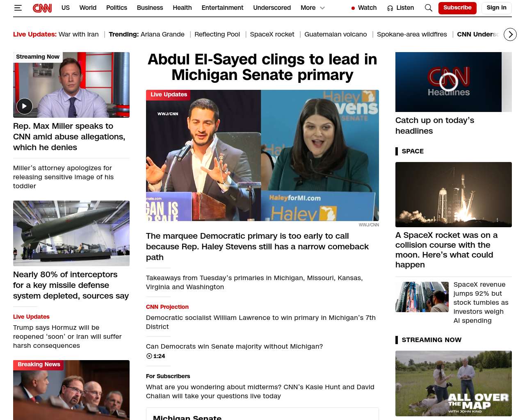Image resolution: width=525 pixels, height=420 pixels.
Task: Select trending topic Ariana Grande
Action: click(162, 34)
